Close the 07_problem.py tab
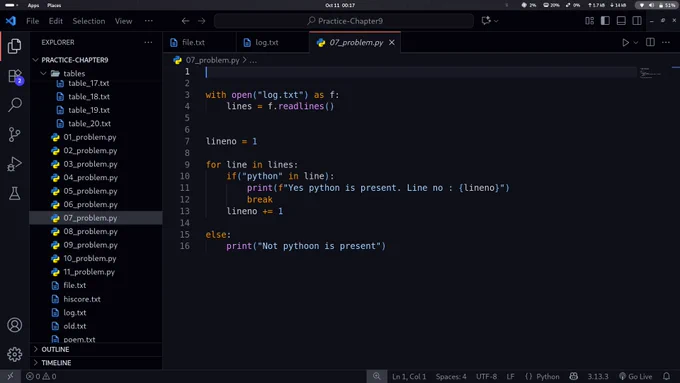Viewport: 680px width, 383px height. [392, 43]
